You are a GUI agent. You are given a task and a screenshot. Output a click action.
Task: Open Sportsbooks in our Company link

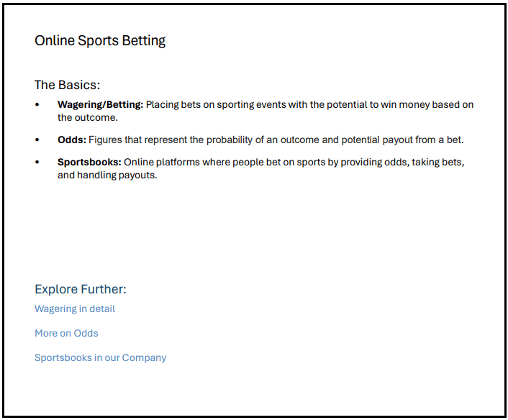[100, 357]
